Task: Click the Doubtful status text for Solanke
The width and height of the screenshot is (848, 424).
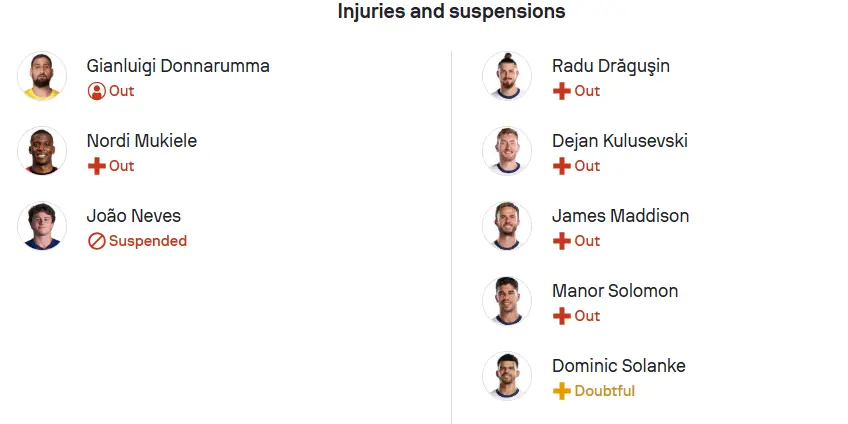Action: [605, 391]
